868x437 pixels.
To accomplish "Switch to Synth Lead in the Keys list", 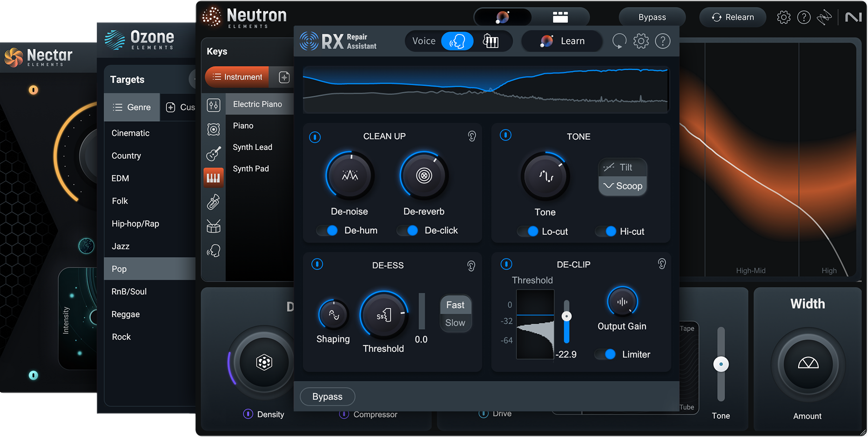I will (252, 147).
